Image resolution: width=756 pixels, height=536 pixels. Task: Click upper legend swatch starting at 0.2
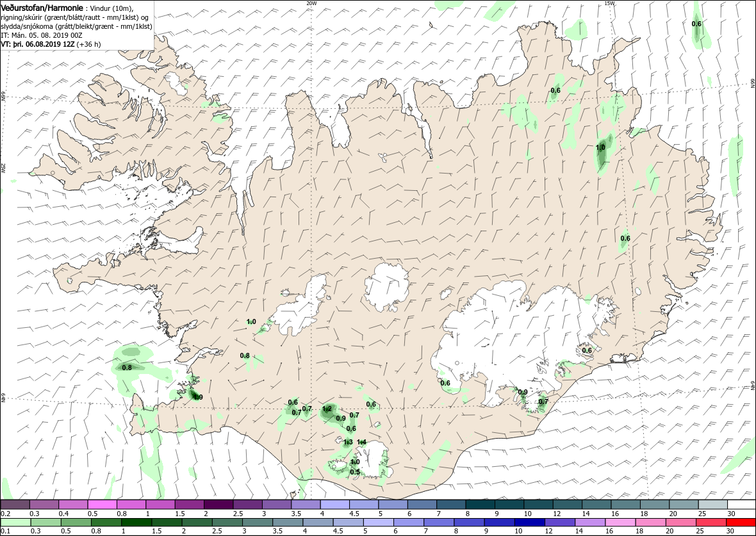[x=15, y=505]
